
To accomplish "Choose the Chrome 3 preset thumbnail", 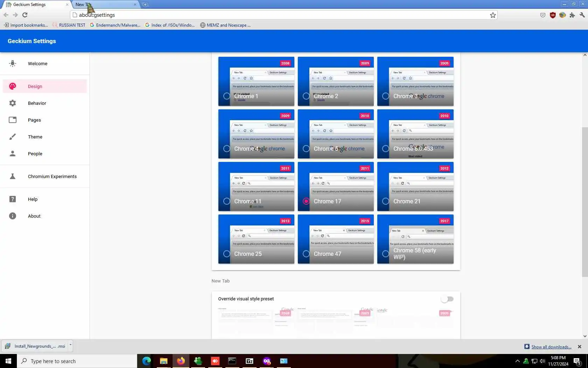I will click(415, 81).
